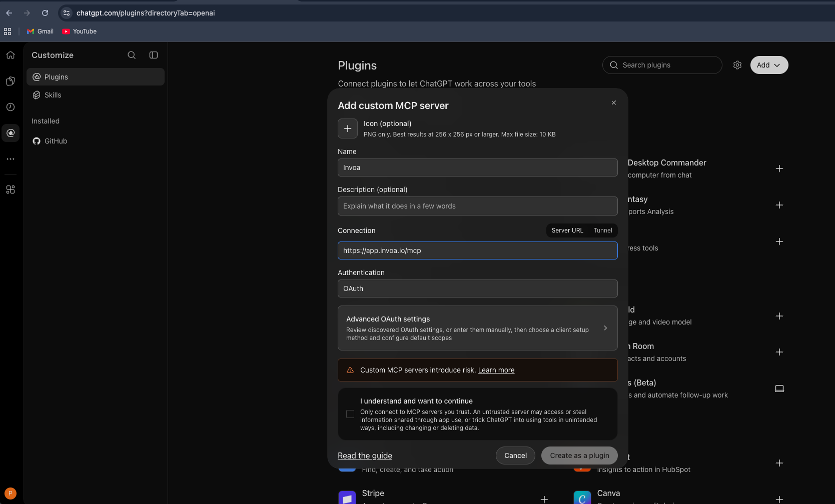The image size is (835, 504).
Task: Open the apps grid icon in left rail
Action: coord(11,189)
